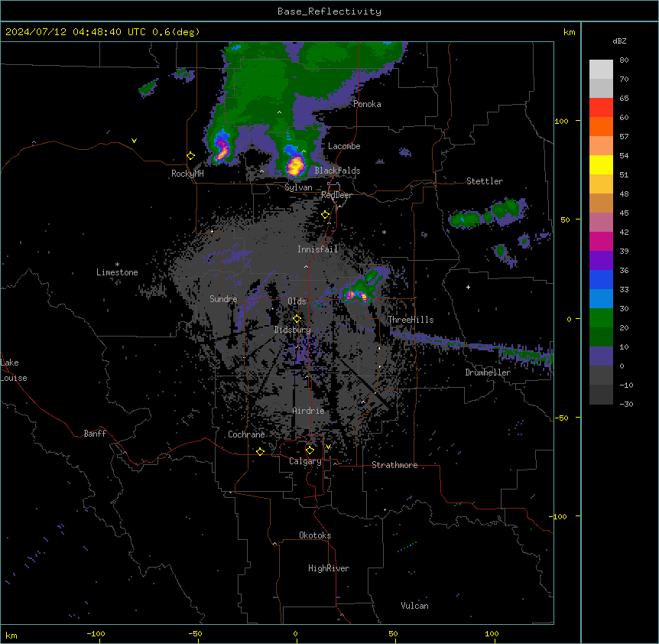Click the HighRiver city label
The width and height of the screenshot is (659, 644).
[329, 568]
